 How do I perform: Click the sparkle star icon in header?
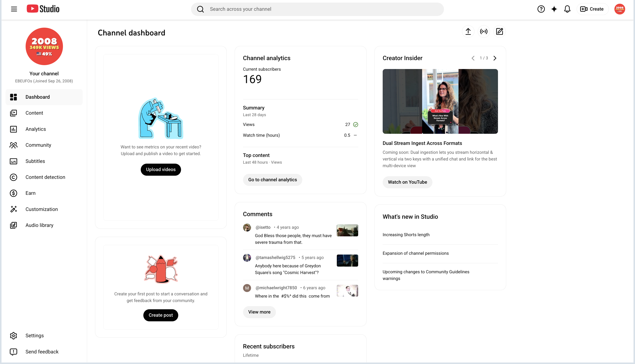tap(554, 9)
